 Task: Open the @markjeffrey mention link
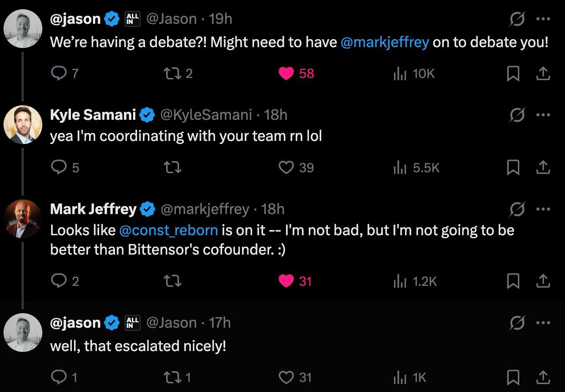(385, 42)
